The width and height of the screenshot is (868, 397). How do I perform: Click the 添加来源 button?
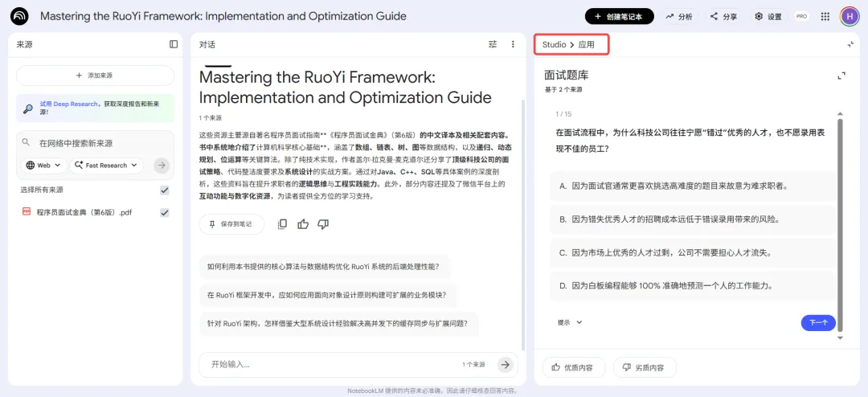[x=95, y=76]
